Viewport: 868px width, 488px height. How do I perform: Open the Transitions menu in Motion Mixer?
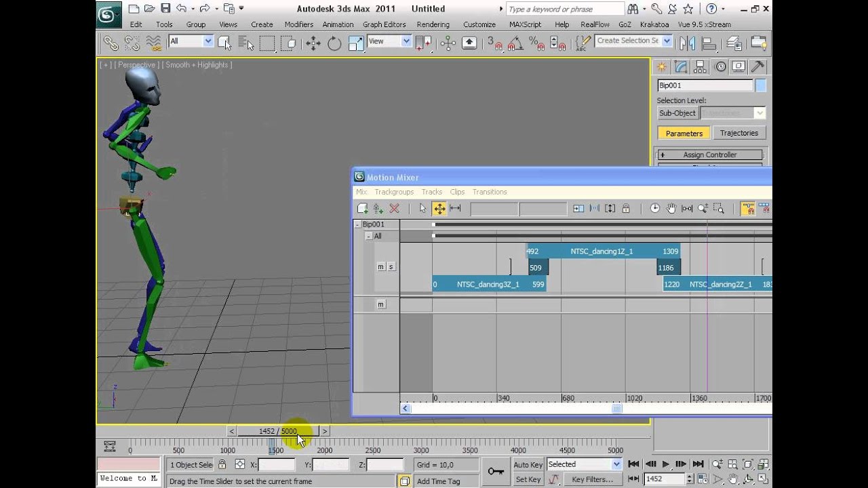point(490,192)
